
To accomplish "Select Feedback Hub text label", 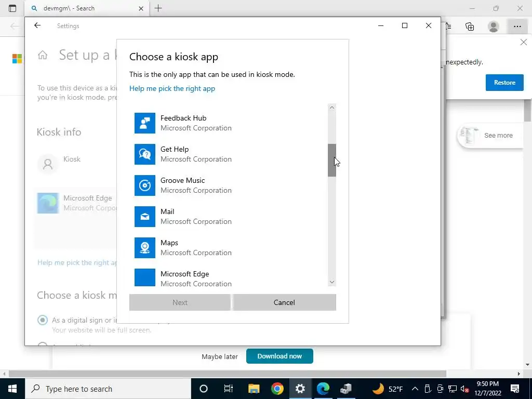I will click(183, 118).
